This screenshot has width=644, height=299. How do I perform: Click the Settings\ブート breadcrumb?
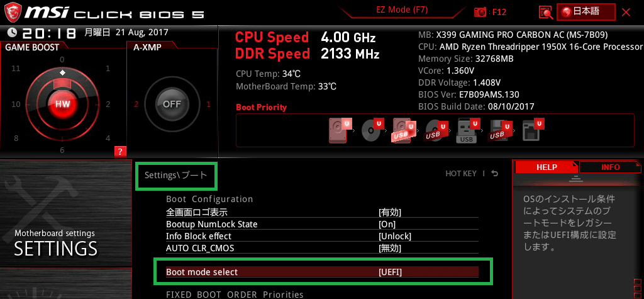pos(176,175)
